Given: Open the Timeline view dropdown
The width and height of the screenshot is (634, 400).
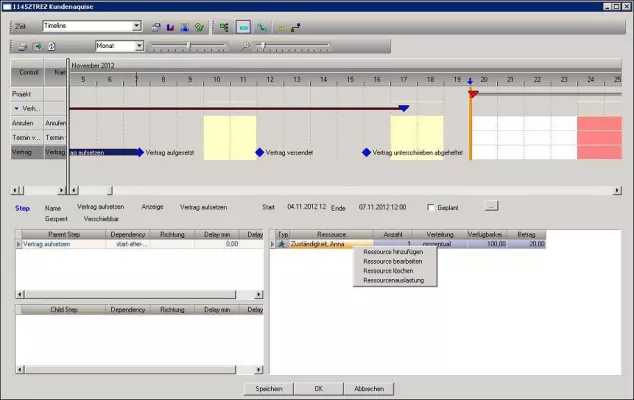Looking at the screenshot, I should pos(136,26).
